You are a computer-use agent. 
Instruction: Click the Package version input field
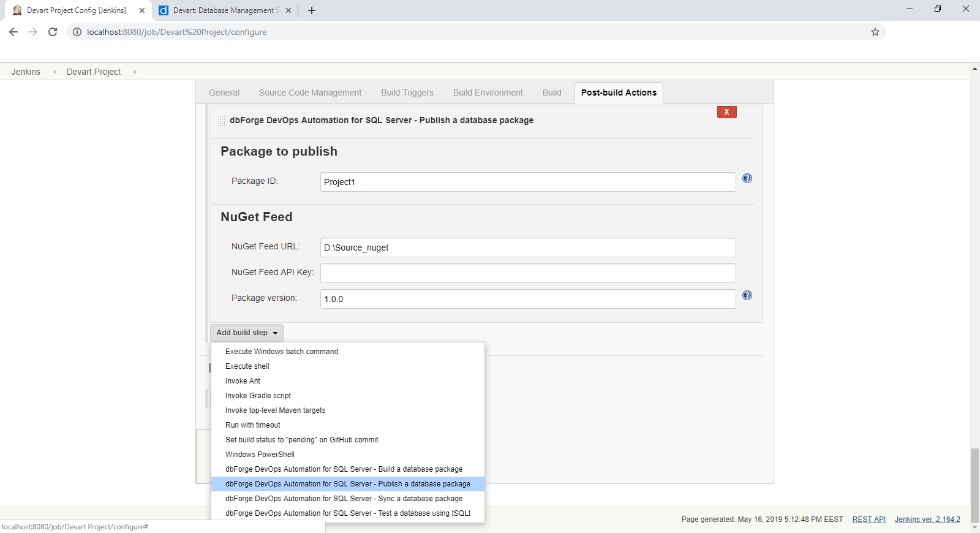click(x=528, y=299)
